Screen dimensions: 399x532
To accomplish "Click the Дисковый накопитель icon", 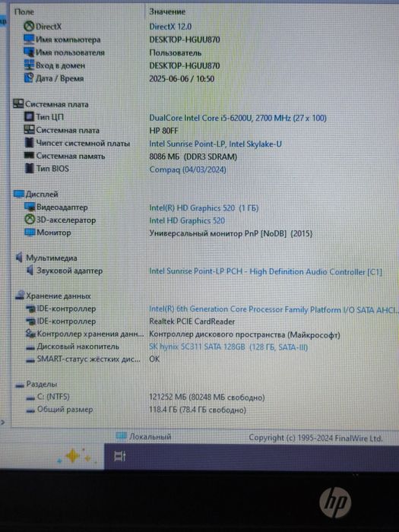I will 31,347.
